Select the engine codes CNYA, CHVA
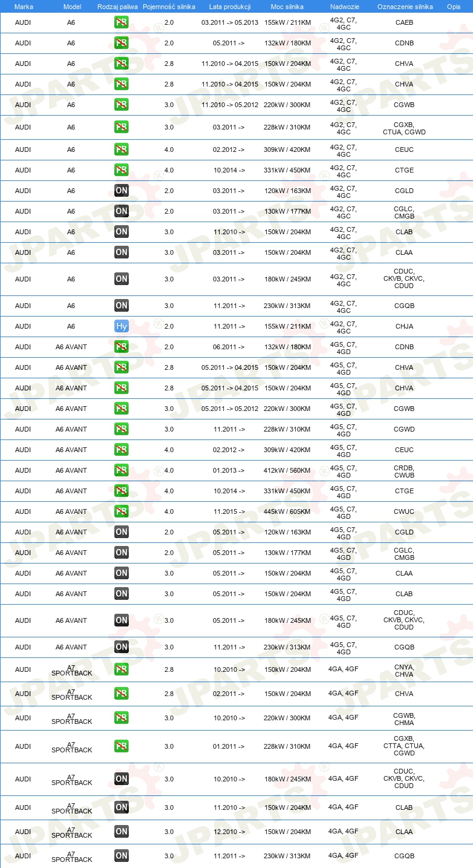 404,670
